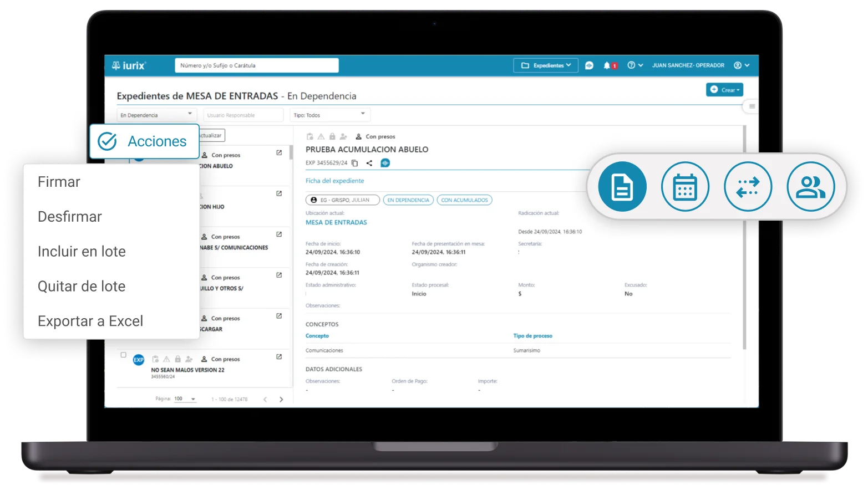Click the notifications bell icon
868x485 pixels.
[607, 65]
